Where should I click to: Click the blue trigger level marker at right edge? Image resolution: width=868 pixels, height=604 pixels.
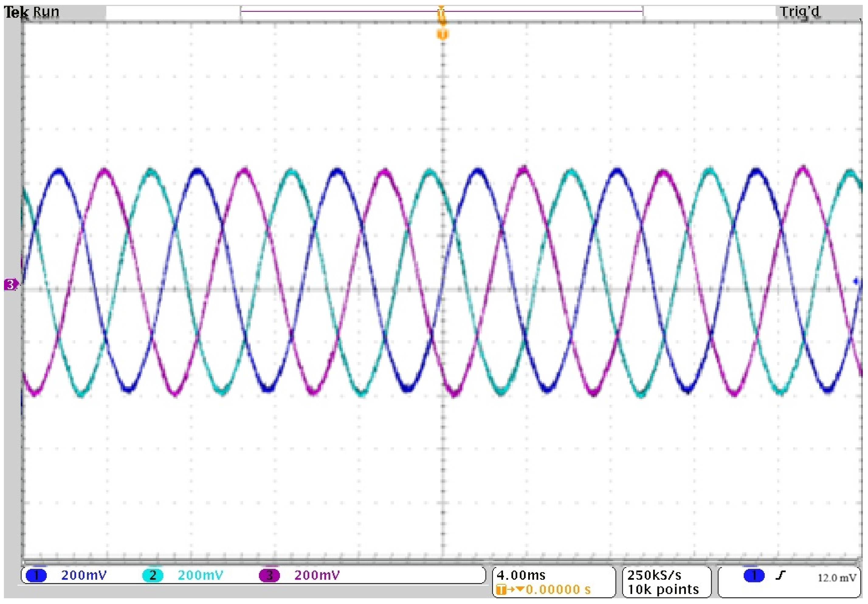pyautogui.click(x=856, y=282)
